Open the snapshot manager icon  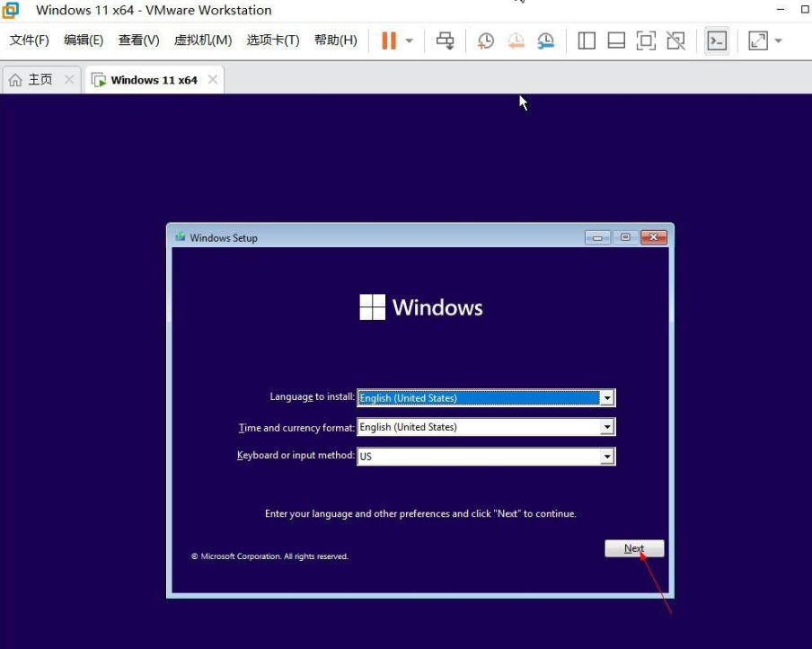pyautogui.click(x=546, y=40)
